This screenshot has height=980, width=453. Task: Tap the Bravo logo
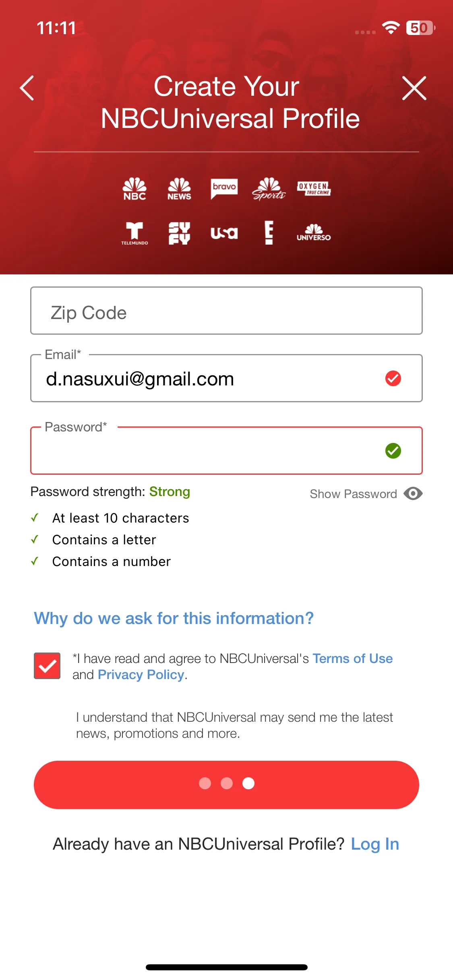point(224,189)
